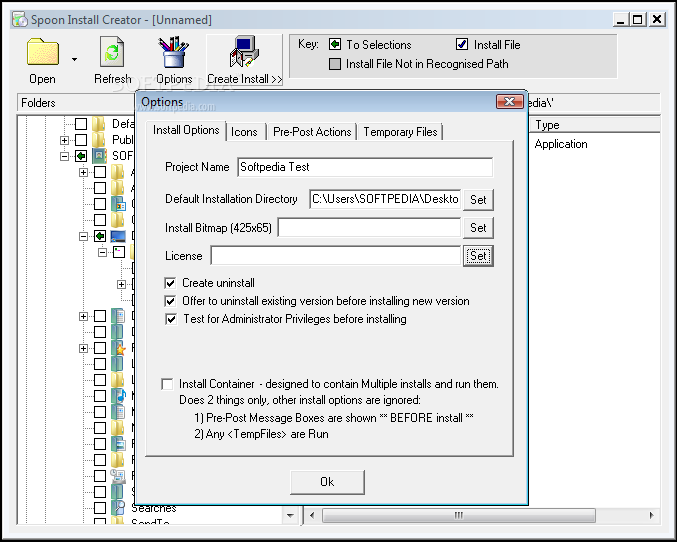Click the Folders panel header
The image size is (677, 542).
(x=76, y=103)
